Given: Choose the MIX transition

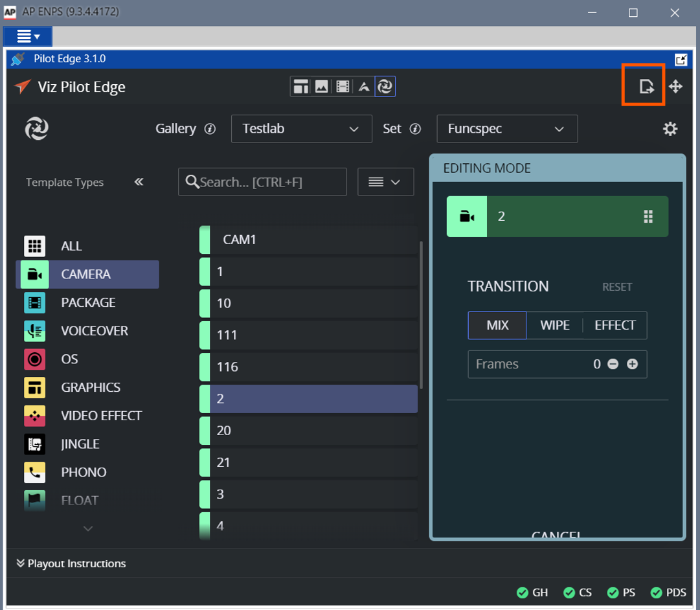Looking at the screenshot, I should (497, 325).
